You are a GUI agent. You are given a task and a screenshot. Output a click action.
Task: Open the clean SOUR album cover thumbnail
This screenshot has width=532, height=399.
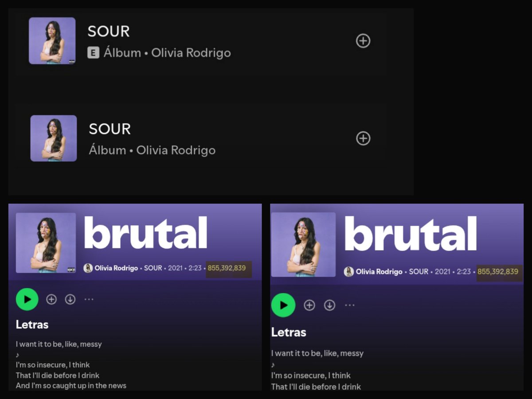[x=54, y=138]
